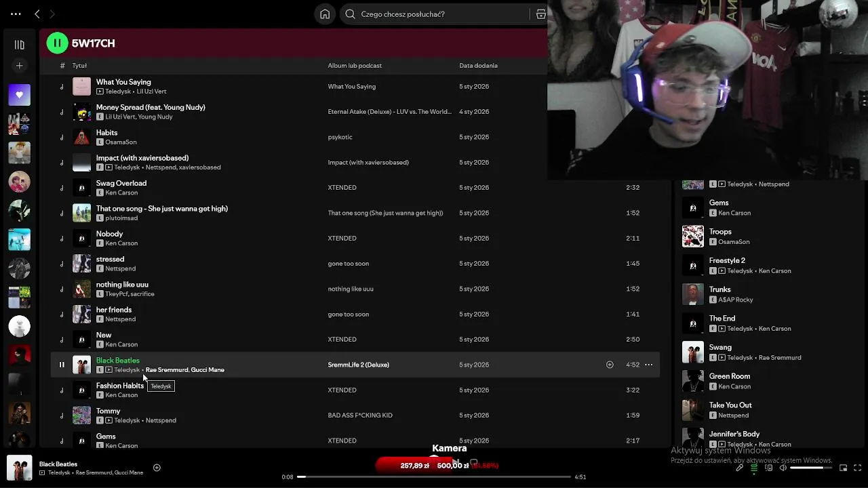Select The End in the queue panel
868x488 pixels.
pos(722,319)
